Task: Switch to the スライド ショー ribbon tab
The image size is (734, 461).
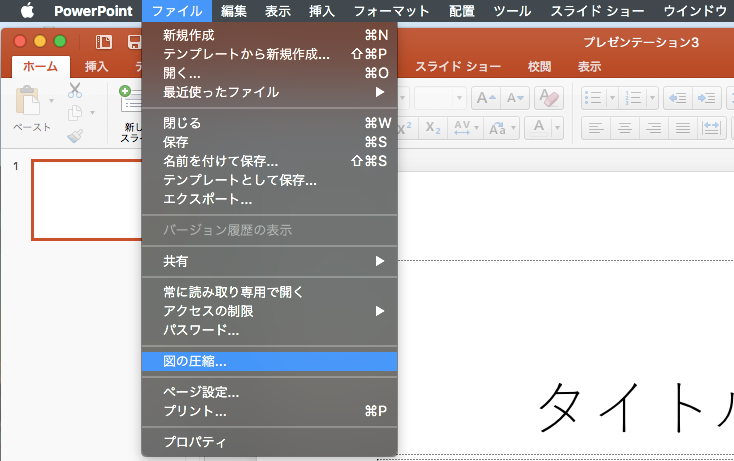Action: 458,67
